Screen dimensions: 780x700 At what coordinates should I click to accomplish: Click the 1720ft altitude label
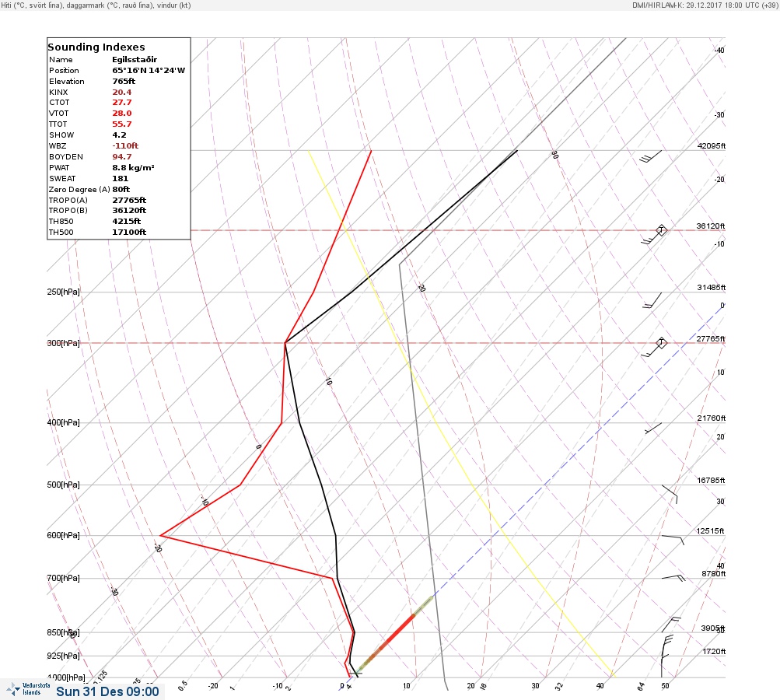pyautogui.click(x=714, y=652)
